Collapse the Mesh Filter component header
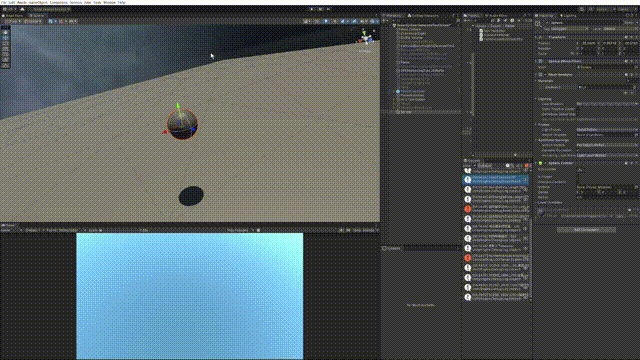Viewport: 640px width, 360px height. pos(586,62)
